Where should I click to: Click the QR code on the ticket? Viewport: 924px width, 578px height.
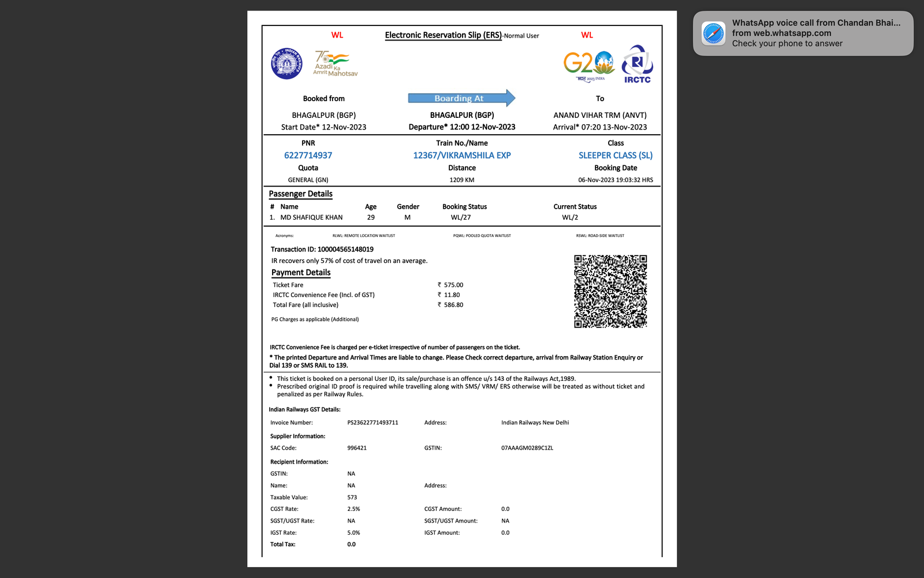coord(610,291)
